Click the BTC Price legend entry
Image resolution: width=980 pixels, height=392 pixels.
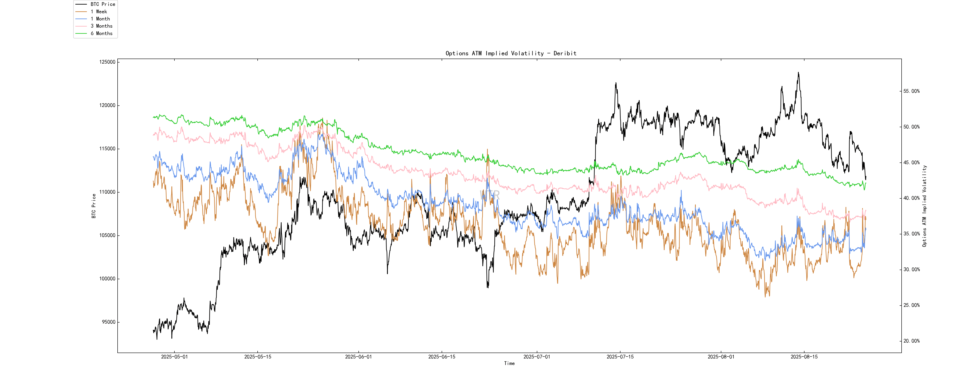pyautogui.click(x=103, y=4)
